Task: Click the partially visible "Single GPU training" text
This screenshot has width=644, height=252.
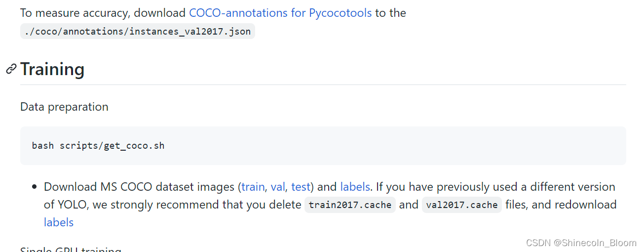Action: (x=71, y=249)
